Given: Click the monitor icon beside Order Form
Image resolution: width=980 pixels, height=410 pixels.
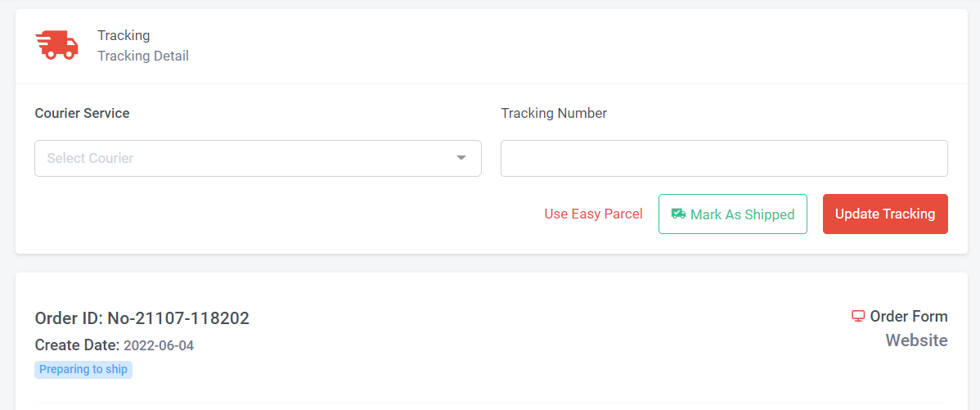Looking at the screenshot, I should click(x=857, y=316).
